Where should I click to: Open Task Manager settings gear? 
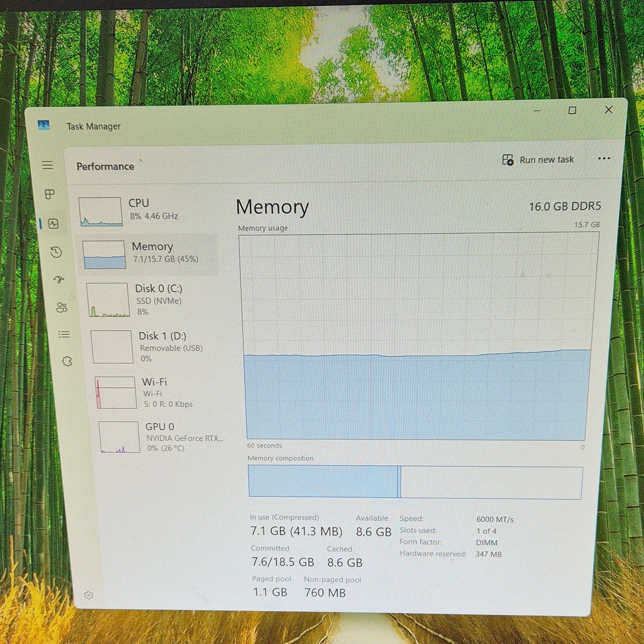click(89, 595)
